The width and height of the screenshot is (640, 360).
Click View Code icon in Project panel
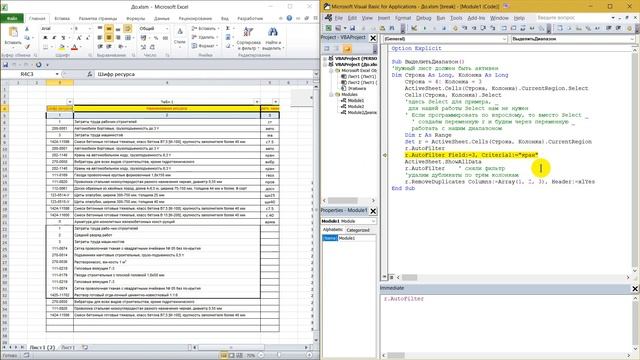click(327, 49)
